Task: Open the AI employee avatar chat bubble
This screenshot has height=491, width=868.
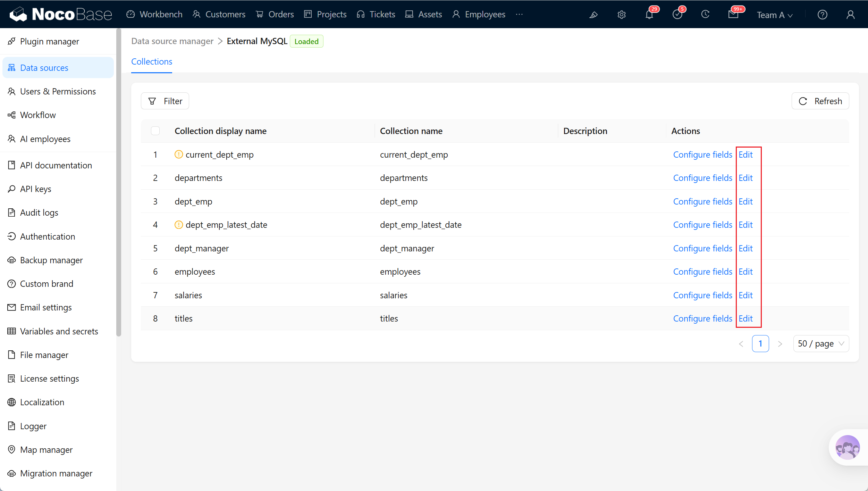Action: coord(847,447)
